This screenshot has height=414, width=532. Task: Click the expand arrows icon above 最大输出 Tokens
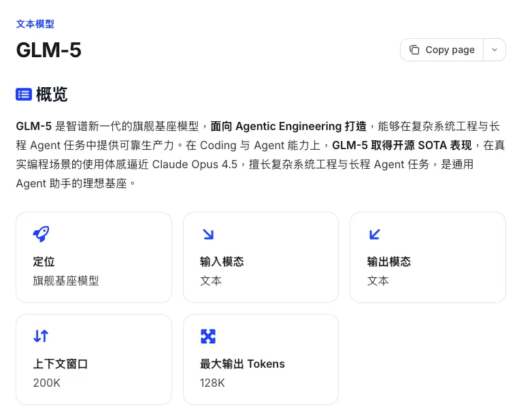pyautogui.click(x=208, y=336)
